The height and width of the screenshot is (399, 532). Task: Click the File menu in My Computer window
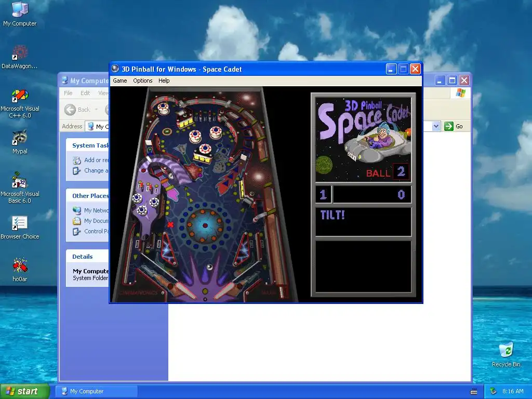(x=68, y=93)
